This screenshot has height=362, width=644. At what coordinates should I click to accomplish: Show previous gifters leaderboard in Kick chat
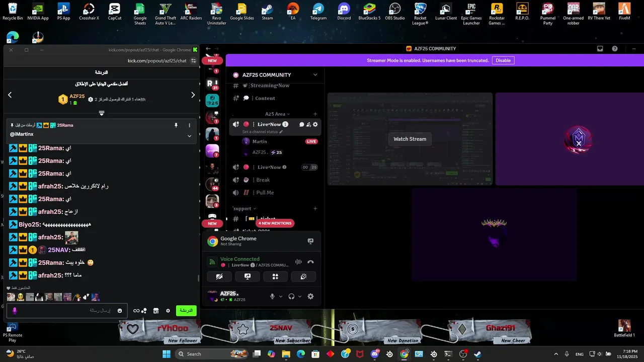pos(10,95)
